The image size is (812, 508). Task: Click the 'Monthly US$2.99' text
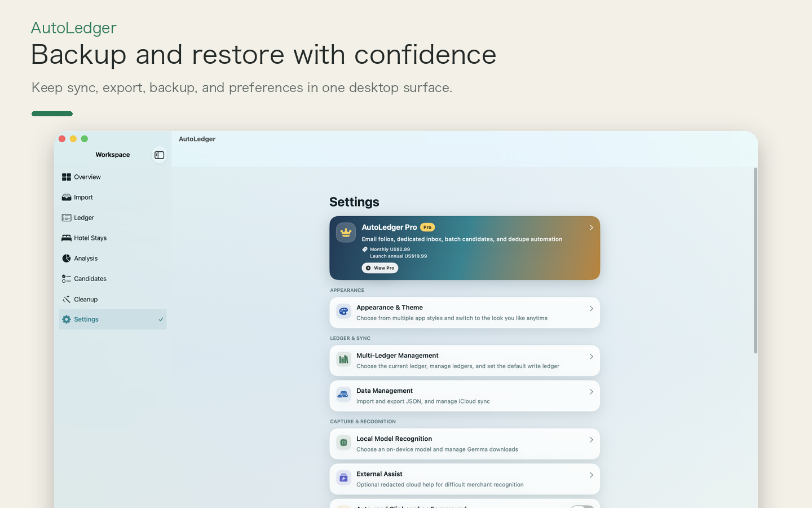390,249
